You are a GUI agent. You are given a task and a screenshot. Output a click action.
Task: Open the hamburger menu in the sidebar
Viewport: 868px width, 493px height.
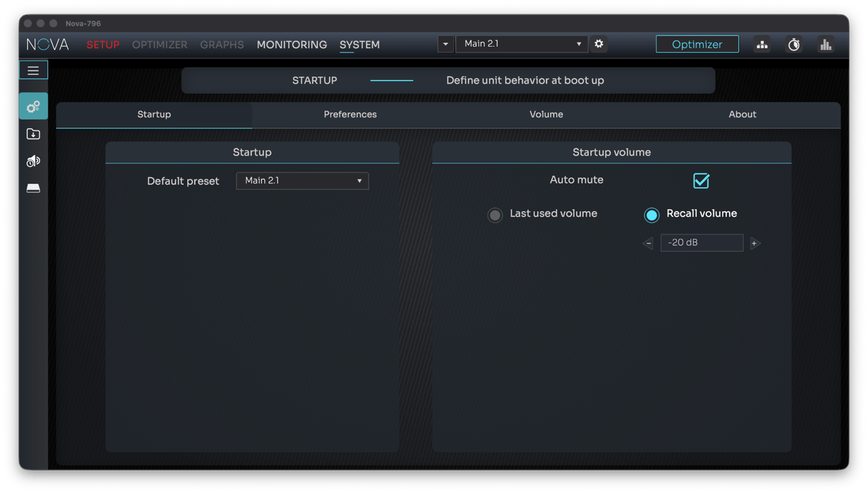point(33,70)
